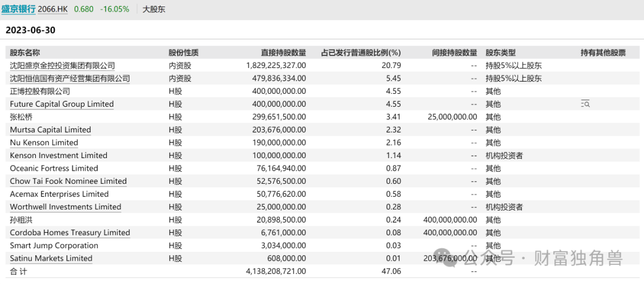Click the percentage 20.79

pyautogui.click(x=392, y=66)
